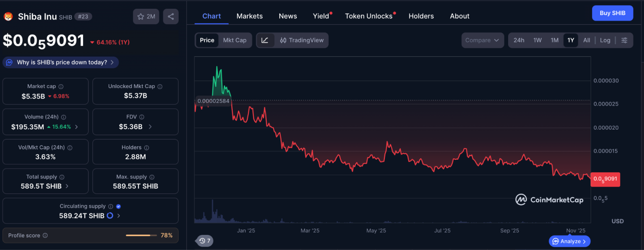Switch chart to Mkt Cap view
The image size is (644, 250).
234,40
